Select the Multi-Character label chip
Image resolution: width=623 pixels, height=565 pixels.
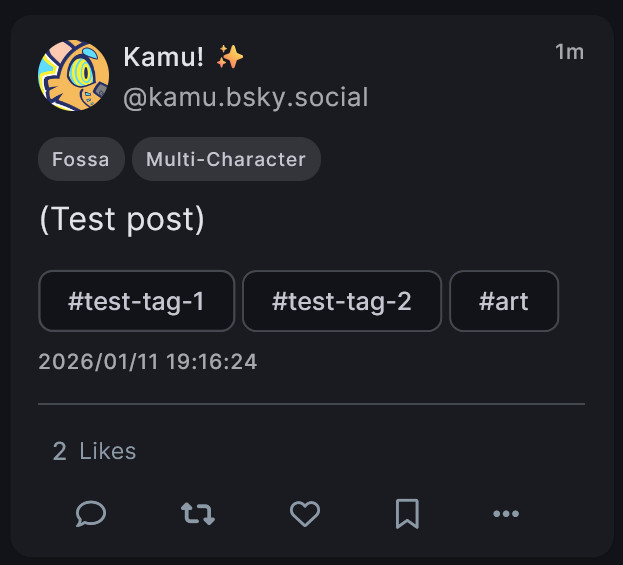tap(226, 159)
